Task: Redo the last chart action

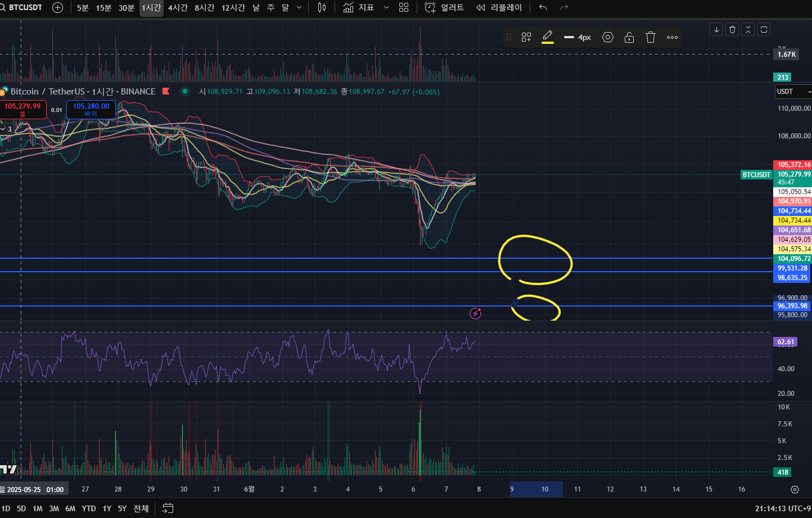Action: [565, 7]
